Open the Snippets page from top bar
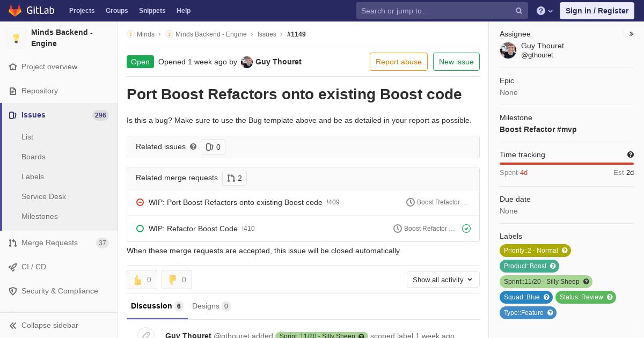The width and height of the screenshot is (644, 338). pos(152,11)
